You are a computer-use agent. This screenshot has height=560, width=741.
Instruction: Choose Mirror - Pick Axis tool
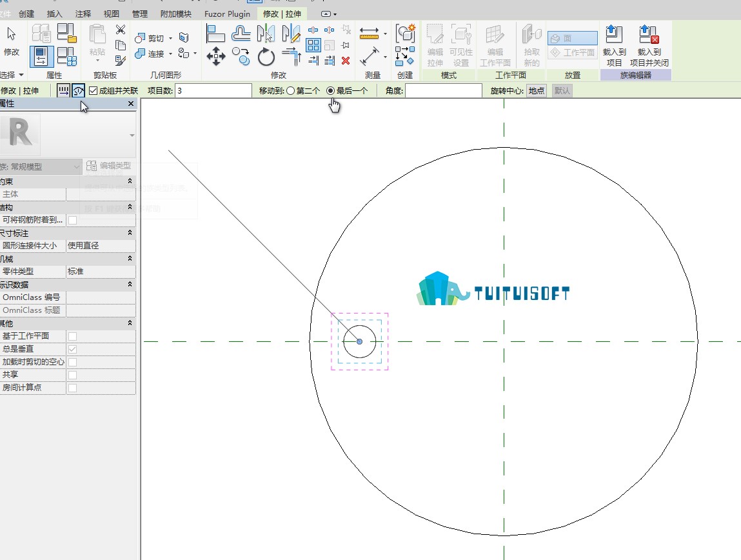tap(266, 34)
